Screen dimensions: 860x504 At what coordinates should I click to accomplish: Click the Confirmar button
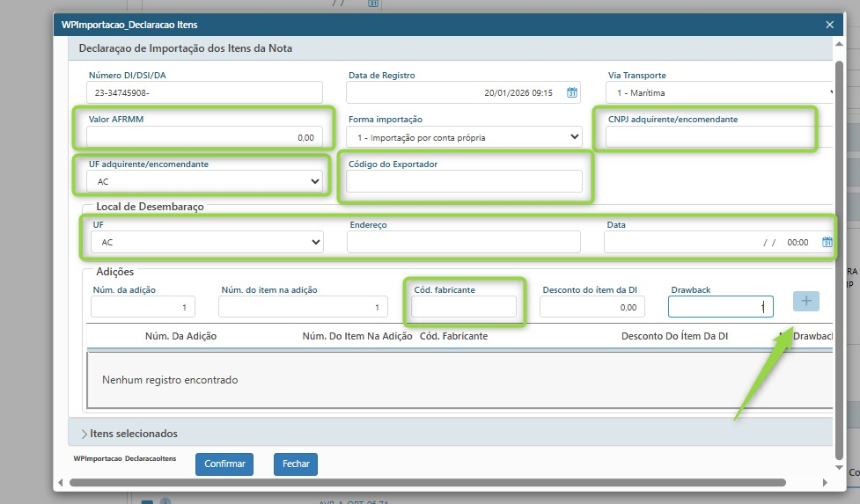coord(224,464)
